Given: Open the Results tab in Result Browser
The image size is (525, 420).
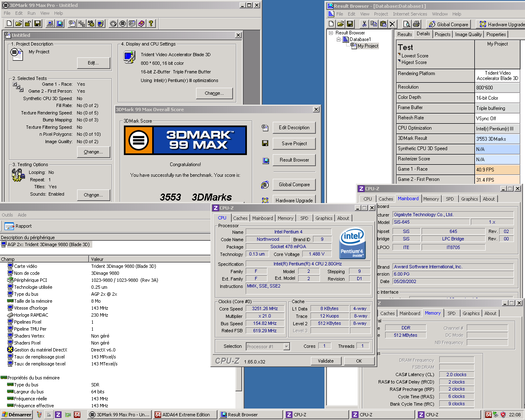Looking at the screenshot, I should [404, 34].
